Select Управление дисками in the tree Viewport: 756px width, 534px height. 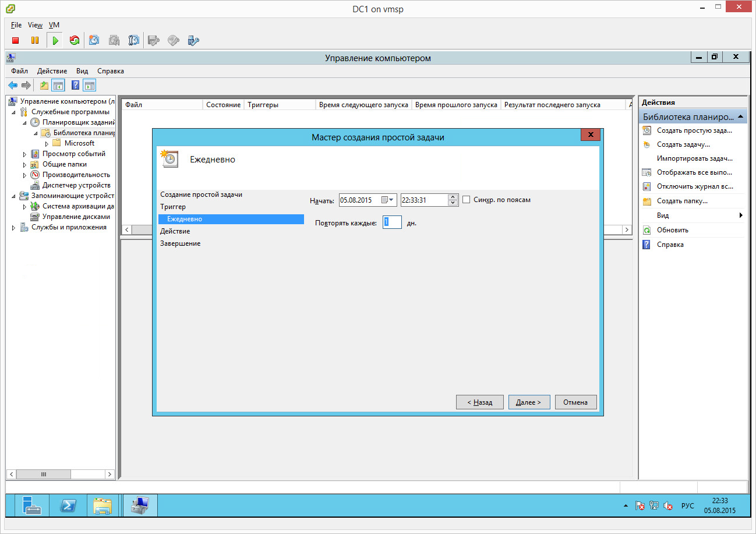tap(76, 217)
